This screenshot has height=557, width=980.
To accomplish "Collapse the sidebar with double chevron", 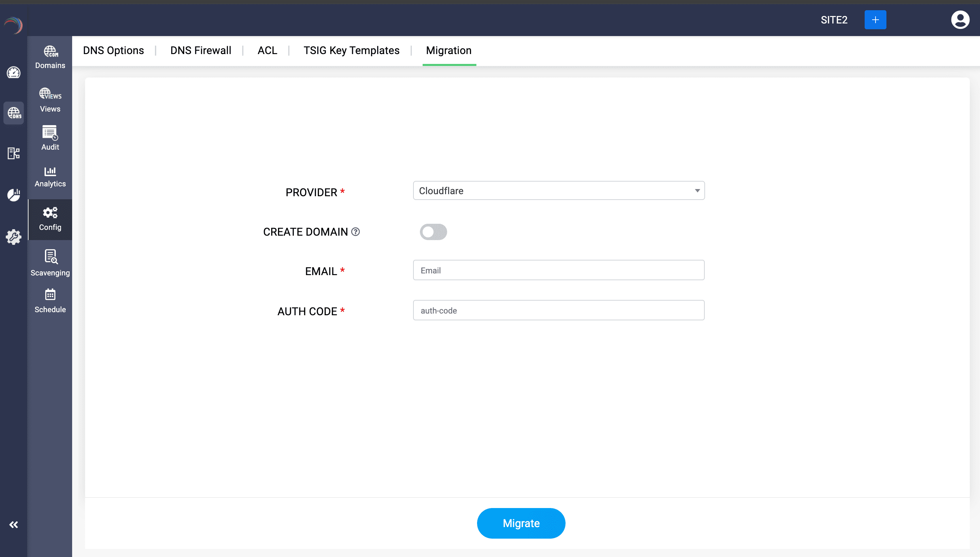I will 14,524.
